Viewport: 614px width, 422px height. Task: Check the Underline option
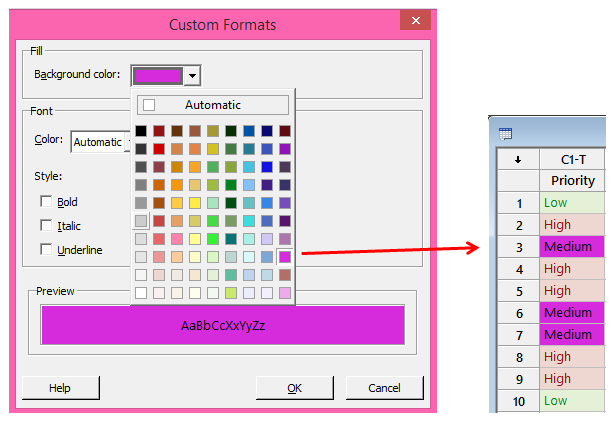(47, 249)
